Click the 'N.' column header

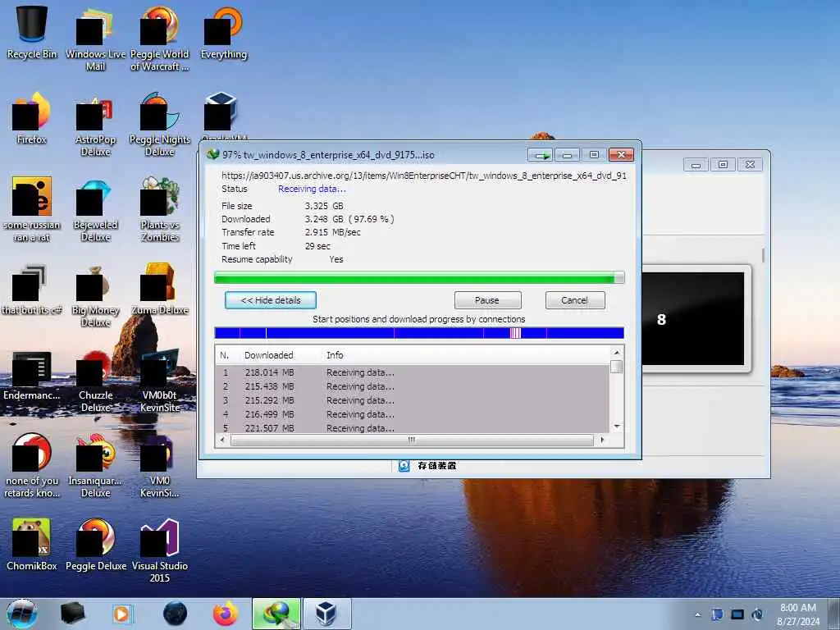(225, 355)
